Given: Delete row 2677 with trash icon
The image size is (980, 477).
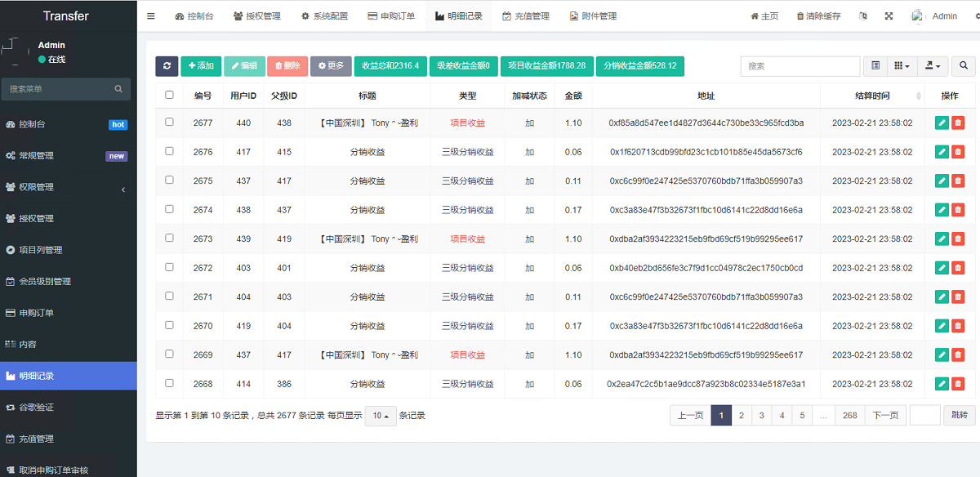Looking at the screenshot, I should point(958,123).
